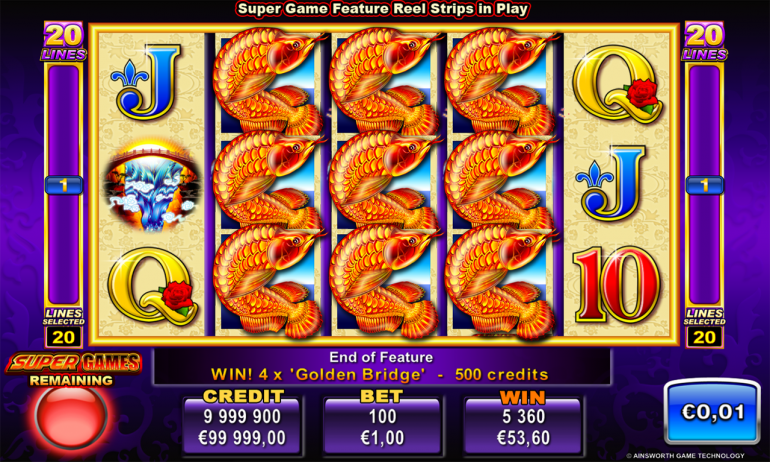770x462 pixels.
Task: Click the Bet amount panel
Action: click(382, 426)
